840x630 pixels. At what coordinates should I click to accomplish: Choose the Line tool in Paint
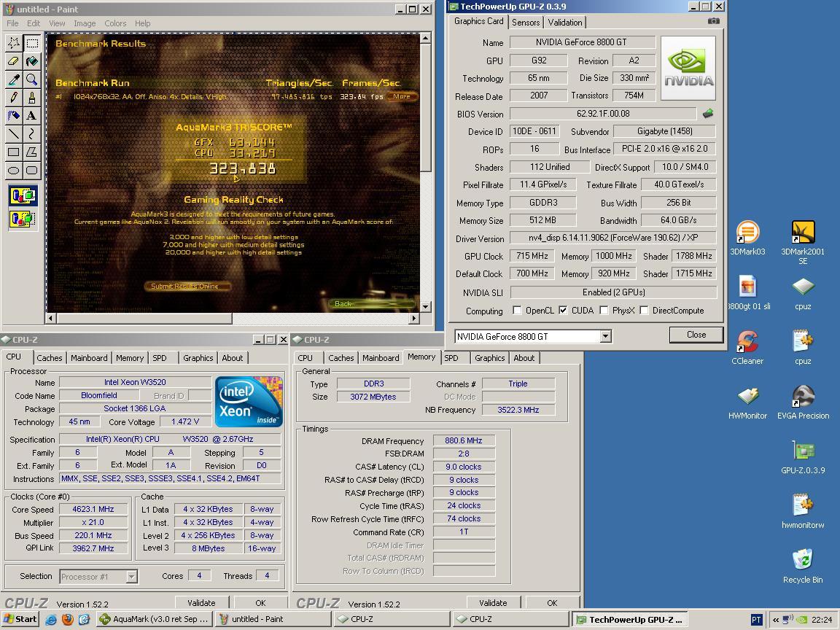(x=14, y=134)
